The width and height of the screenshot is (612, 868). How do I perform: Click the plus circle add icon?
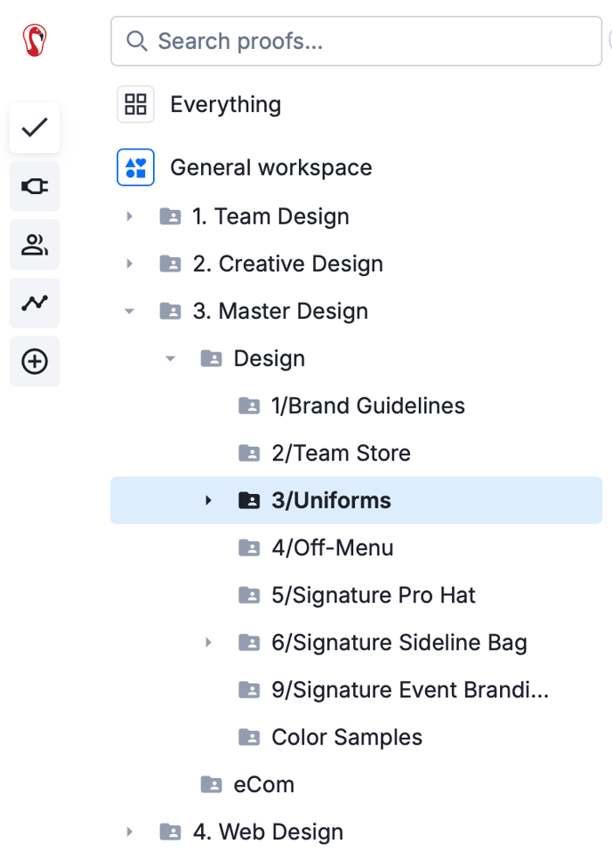click(x=35, y=361)
